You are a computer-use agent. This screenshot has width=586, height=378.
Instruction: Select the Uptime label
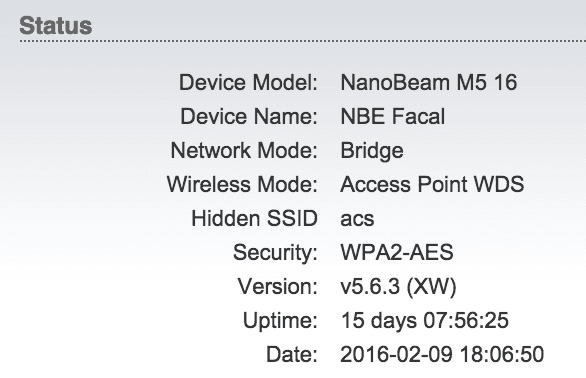[280, 321]
